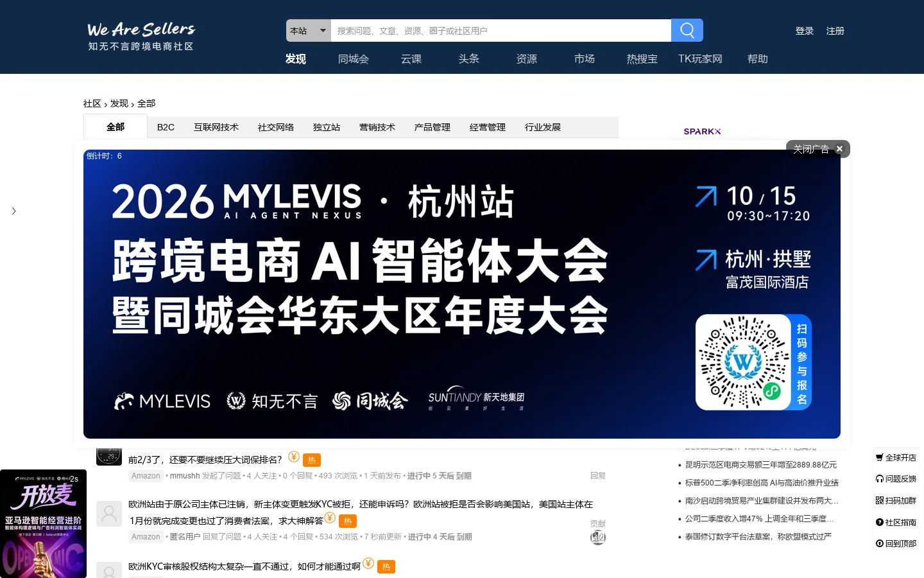Open TK玩家网 in the navigation bar
This screenshot has height=578, width=924.
coord(700,58)
